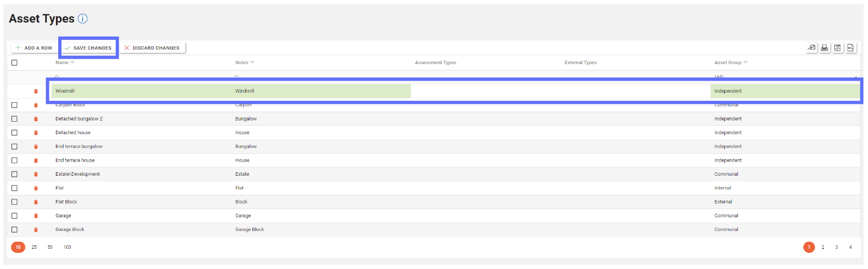Click the print icon in grid toolbar
Viewport: 868px width, 269px height.
point(825,48)
